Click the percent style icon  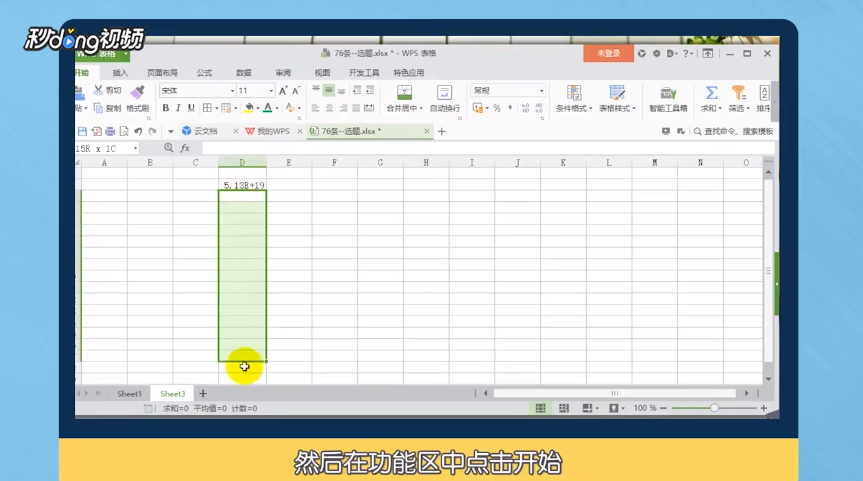pyautogui.click(x=497, y=108)
